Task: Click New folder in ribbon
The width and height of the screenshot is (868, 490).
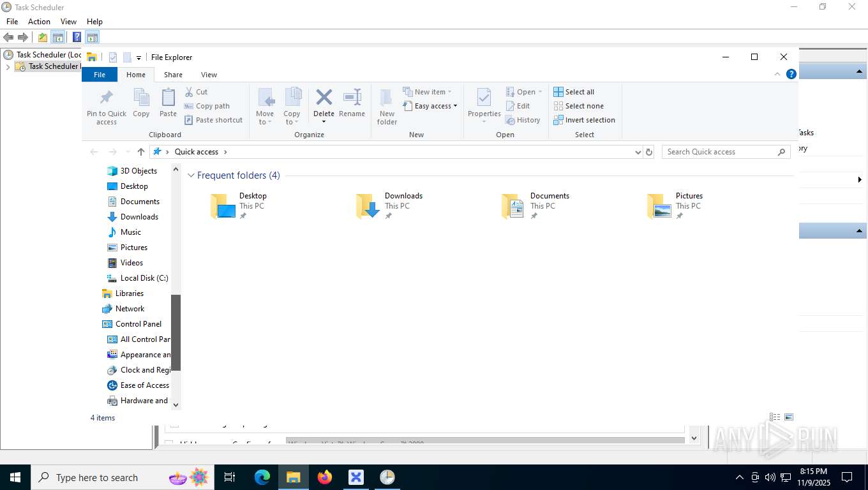Action: pos(387,107)
